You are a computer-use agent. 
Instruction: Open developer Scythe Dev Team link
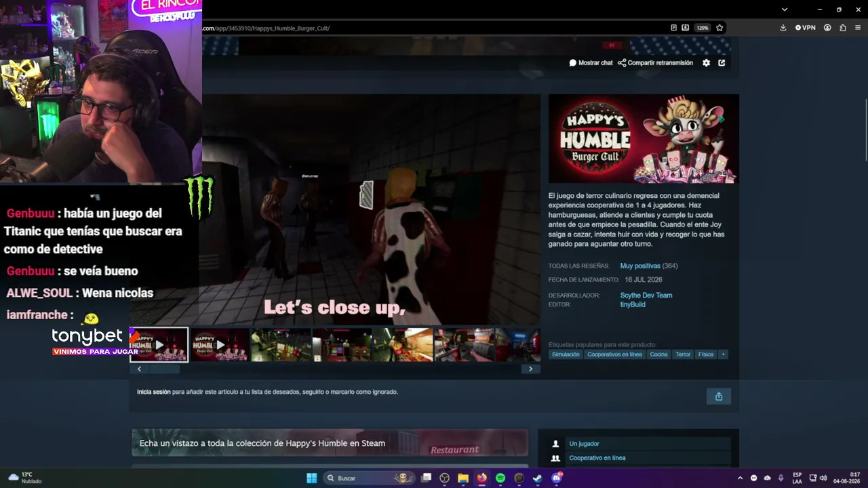point(646,296)
